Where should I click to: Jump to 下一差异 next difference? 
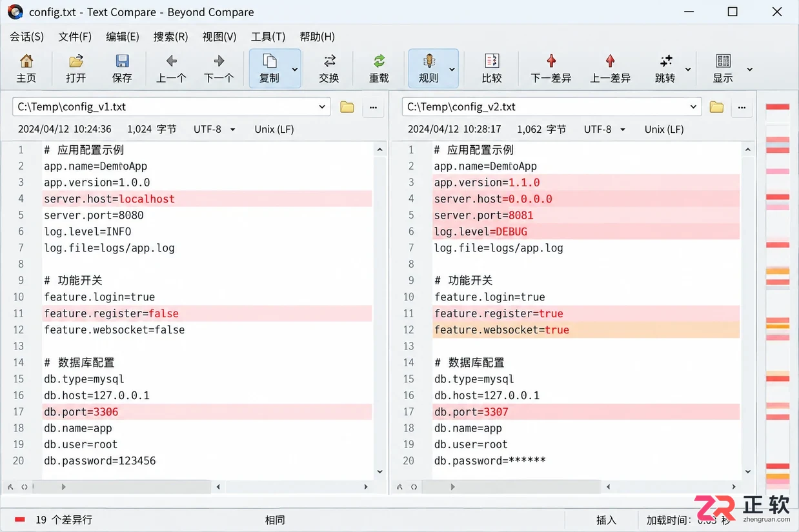point(551,68)
